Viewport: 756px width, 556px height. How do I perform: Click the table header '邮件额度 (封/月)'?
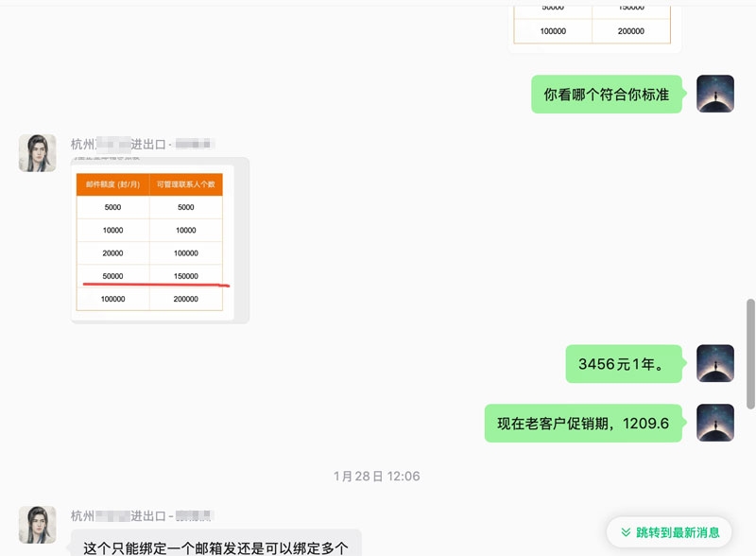click(112, 184)
